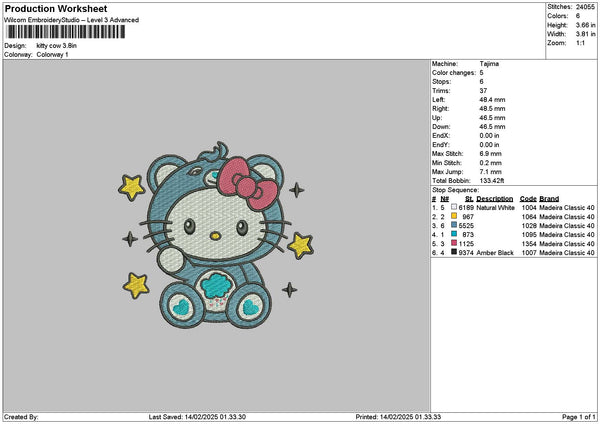Click stitch count 9374 in row 6

pyautogui.click(x=466, y=253)
